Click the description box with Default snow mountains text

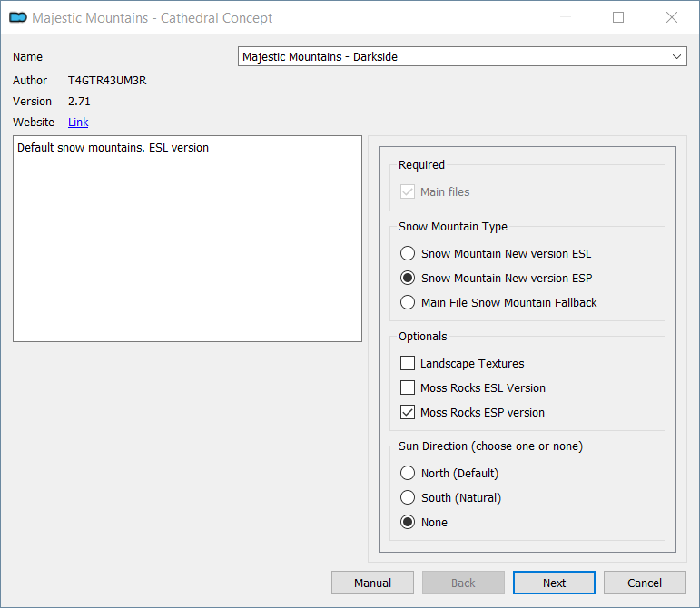click(x=188, y=239)
